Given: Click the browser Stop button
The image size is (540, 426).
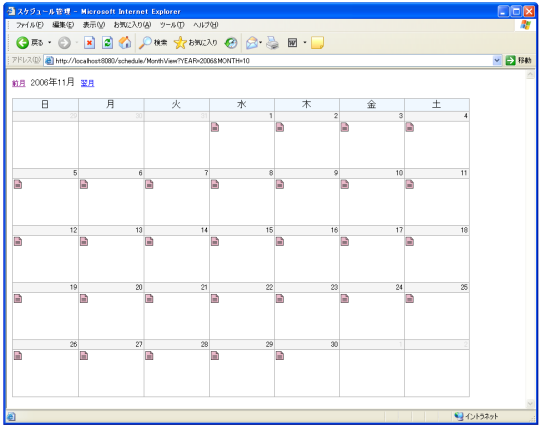Looking at the screenshot, I should tap(90, 43).
